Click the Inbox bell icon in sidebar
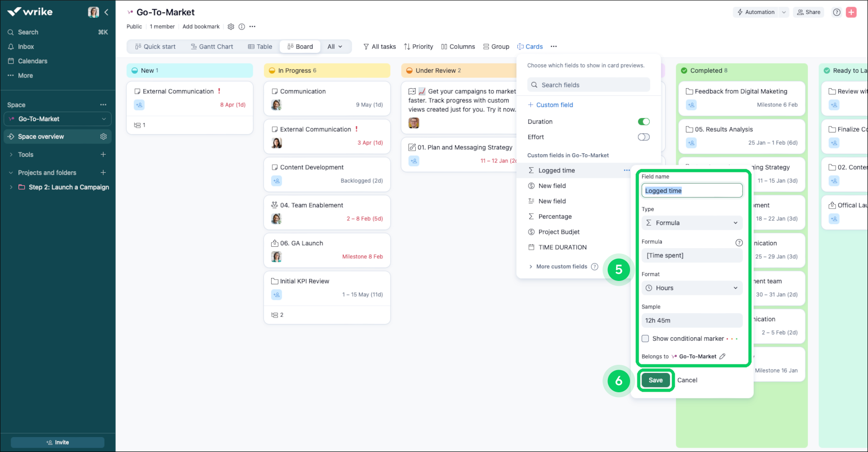This screenshot has height=452, width=868. pos(11,46)
